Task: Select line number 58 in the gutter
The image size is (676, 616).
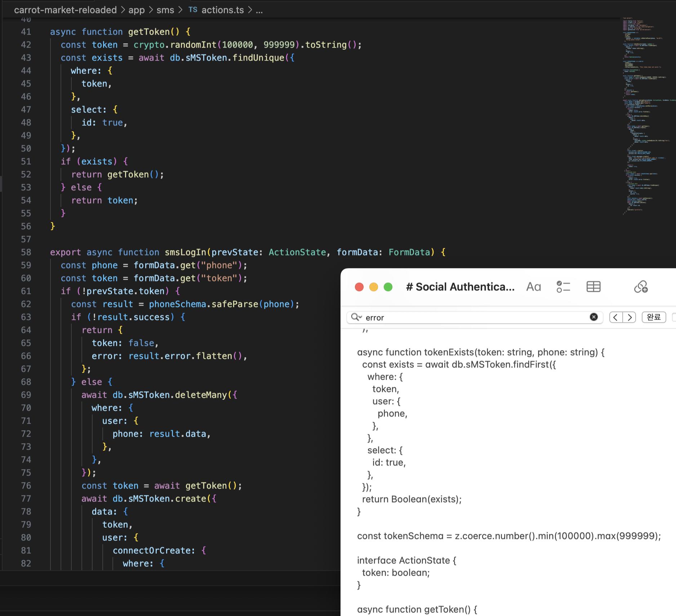Action: [x=26, y=252]
